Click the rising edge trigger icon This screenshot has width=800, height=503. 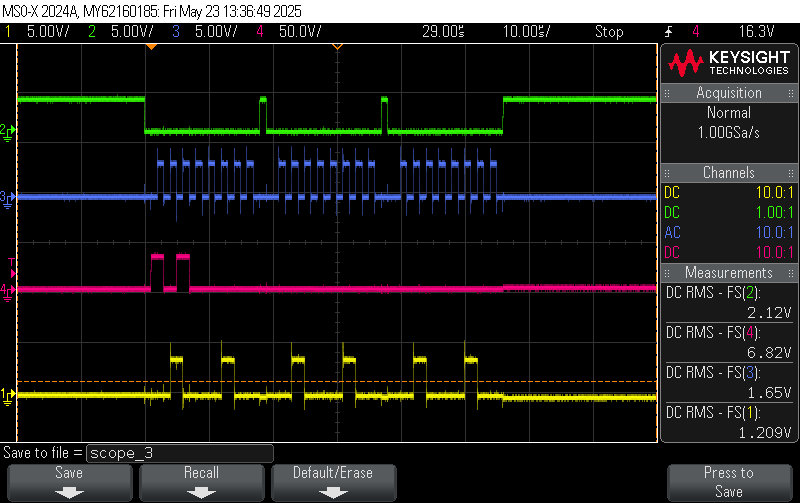coord(668,32)
